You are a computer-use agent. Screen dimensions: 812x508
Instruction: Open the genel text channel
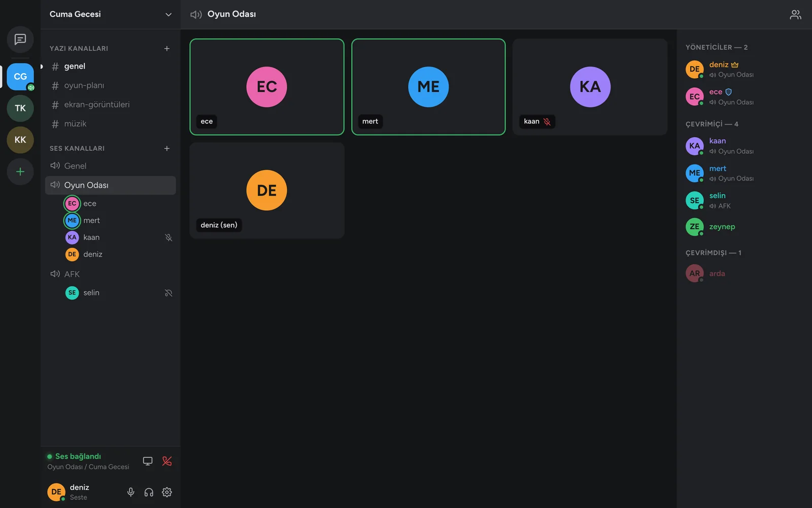(111, 66)
